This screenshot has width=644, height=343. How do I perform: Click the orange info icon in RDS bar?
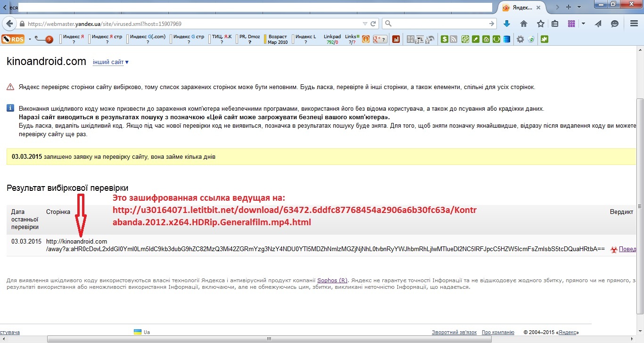click(366, 40)
